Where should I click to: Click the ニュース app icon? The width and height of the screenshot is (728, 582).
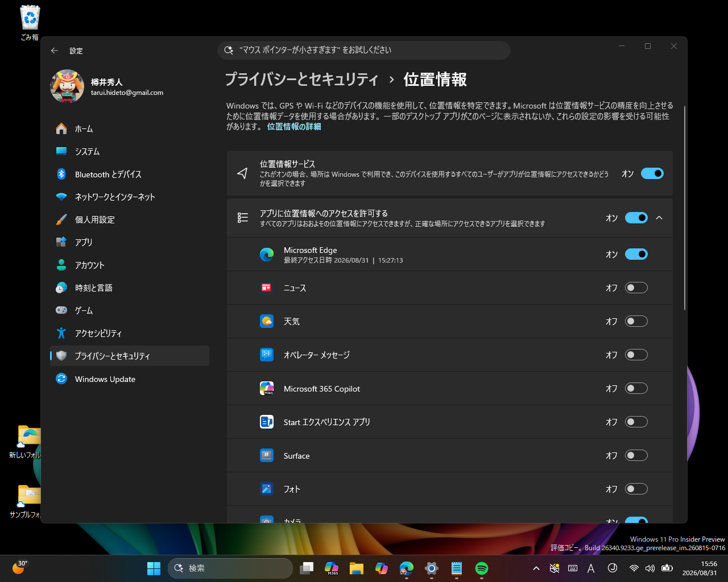coord(267,288)
